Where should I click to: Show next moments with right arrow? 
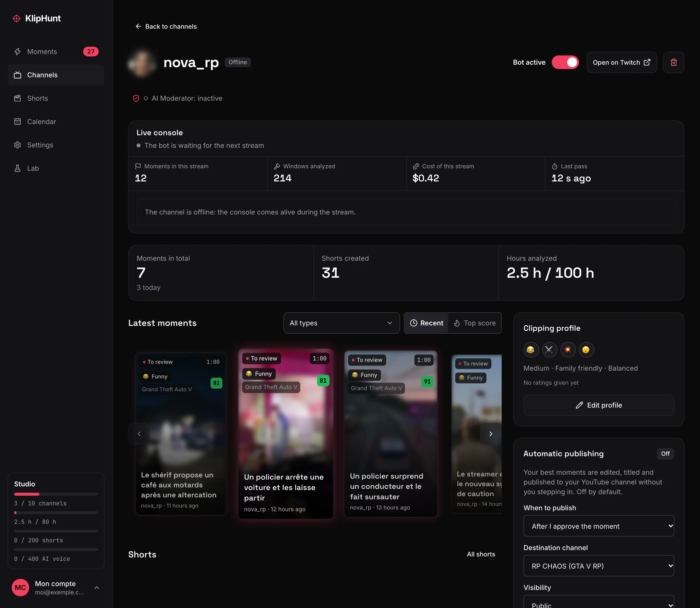pos(490,434)
